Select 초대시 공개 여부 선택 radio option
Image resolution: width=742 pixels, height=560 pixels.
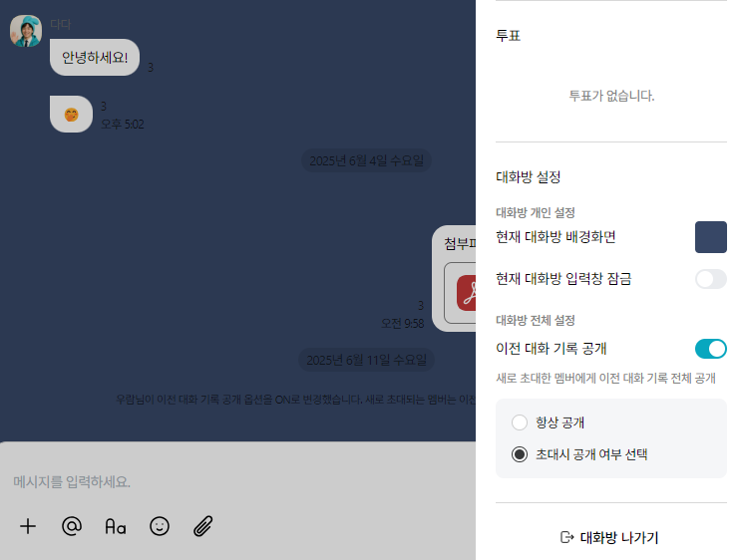(520, 454)
